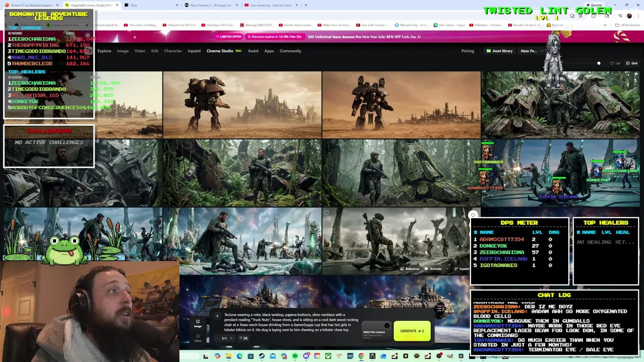Open the mech rear-view desert thumbnail

[401, 104]
